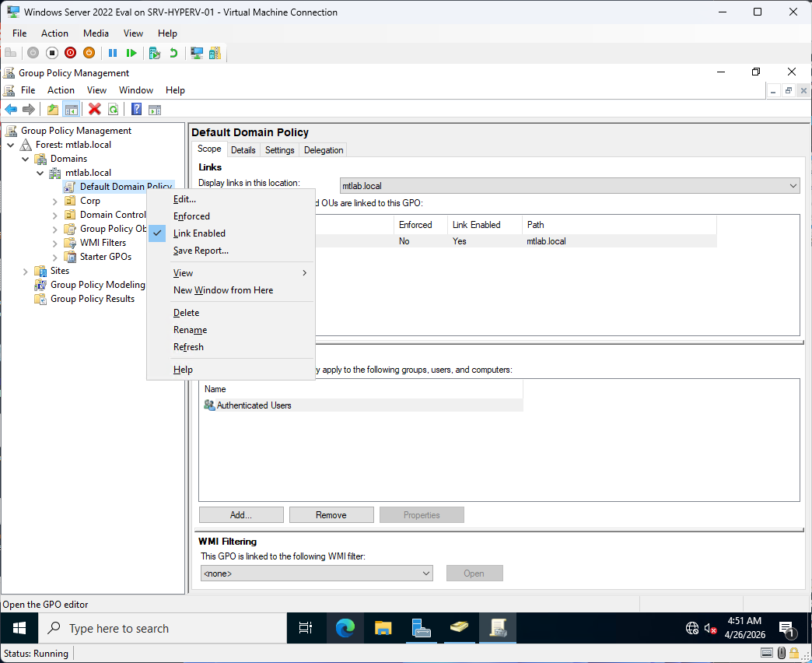Click red Shut Down VM icon
Viewport: 812px width, 663px height.
click(71, 53)
